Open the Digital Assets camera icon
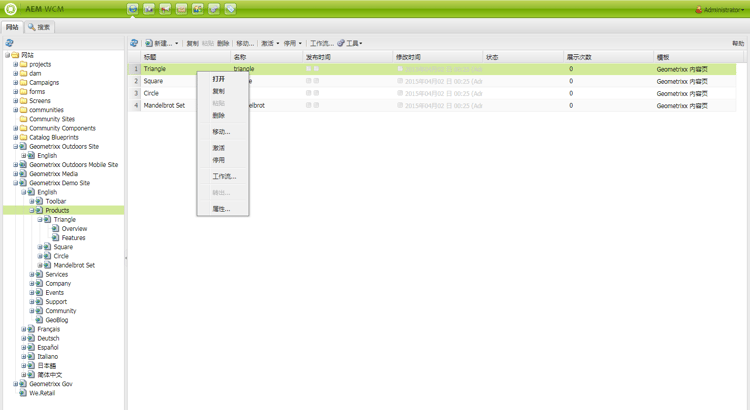This screenshot has width=750, height=410. 149,9
